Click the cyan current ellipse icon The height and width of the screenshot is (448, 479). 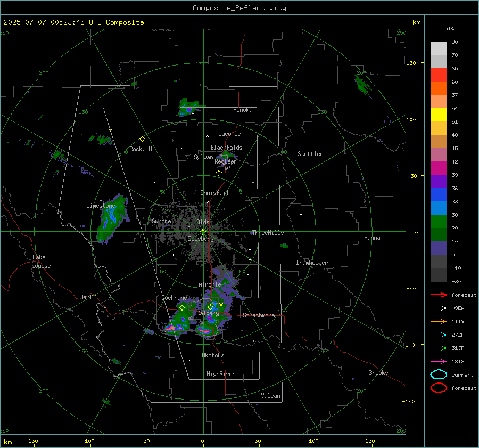click(x=439, y=374)
